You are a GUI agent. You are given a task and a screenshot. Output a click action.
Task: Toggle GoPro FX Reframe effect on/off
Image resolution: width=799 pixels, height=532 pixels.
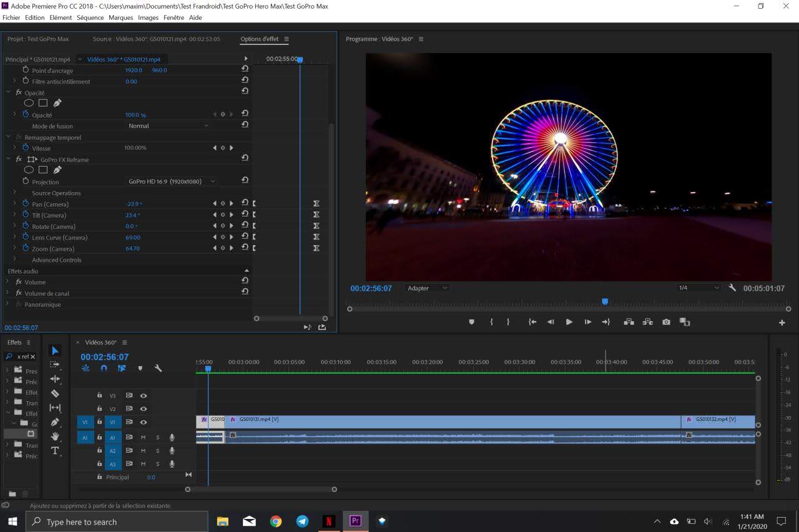[x=19, y=159]
